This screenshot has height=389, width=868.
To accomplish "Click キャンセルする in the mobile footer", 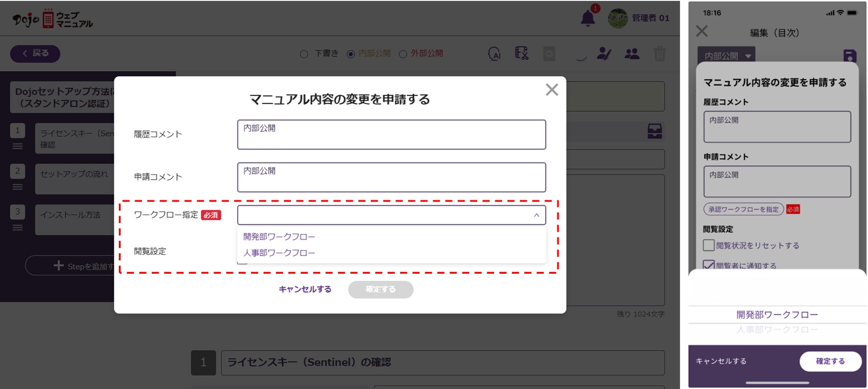I will (721, 361).
